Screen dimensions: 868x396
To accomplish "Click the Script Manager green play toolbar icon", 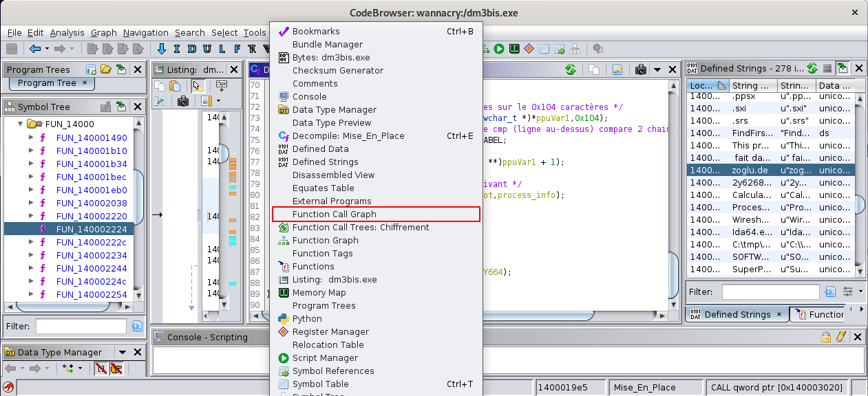I will (499, 49).
